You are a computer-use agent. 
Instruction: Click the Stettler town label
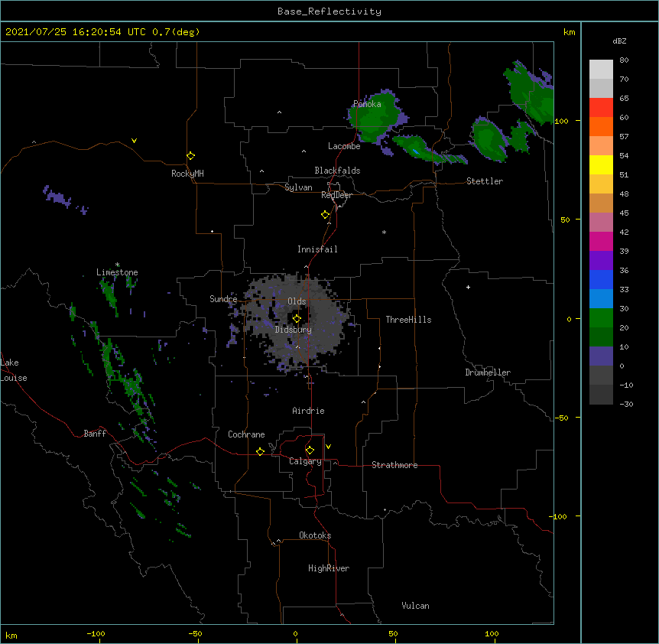(485, 181)
